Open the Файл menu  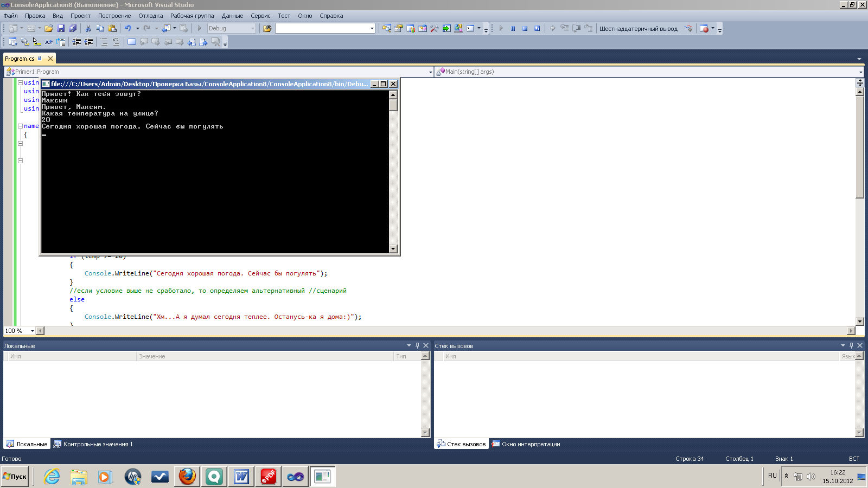point(10,16)
